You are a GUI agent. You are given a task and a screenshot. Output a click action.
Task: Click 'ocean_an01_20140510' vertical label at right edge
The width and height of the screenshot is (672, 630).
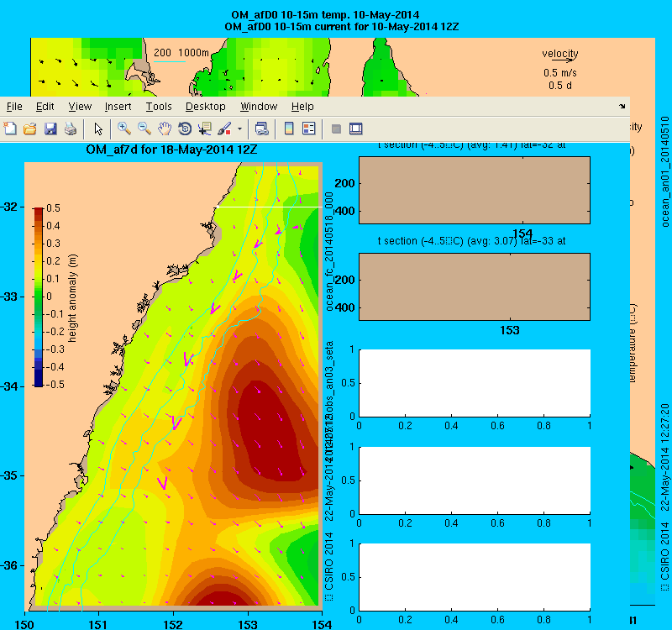(664, 171)
